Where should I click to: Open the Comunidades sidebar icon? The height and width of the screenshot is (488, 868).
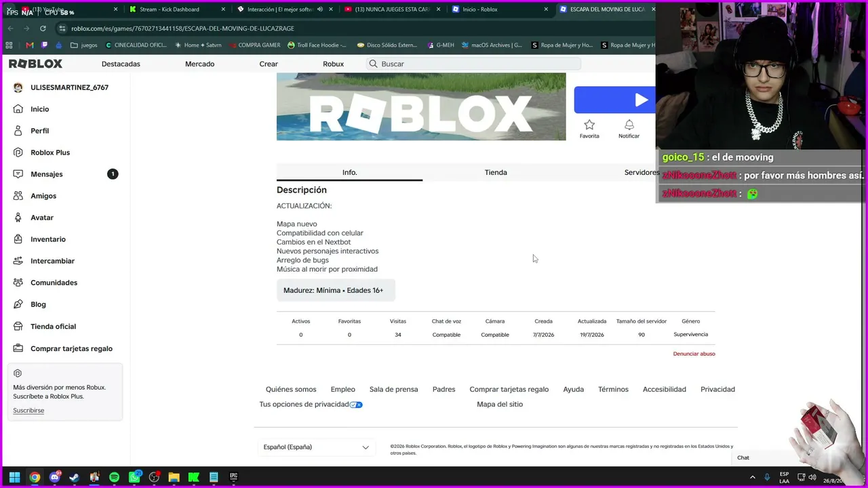[18, 283]
